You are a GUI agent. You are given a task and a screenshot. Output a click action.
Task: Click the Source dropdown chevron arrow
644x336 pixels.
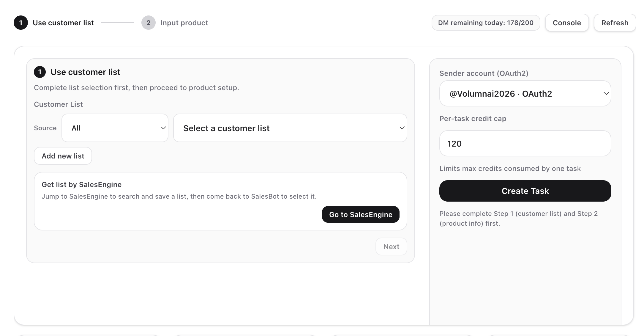pyautogui.click(x=163, y=128)
